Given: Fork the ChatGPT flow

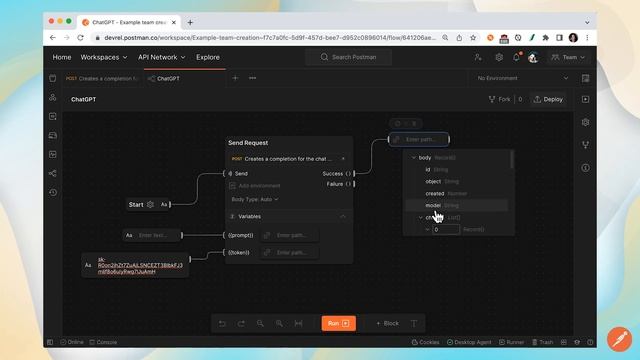Looking at the screenshot, I should tap(500, 99).
